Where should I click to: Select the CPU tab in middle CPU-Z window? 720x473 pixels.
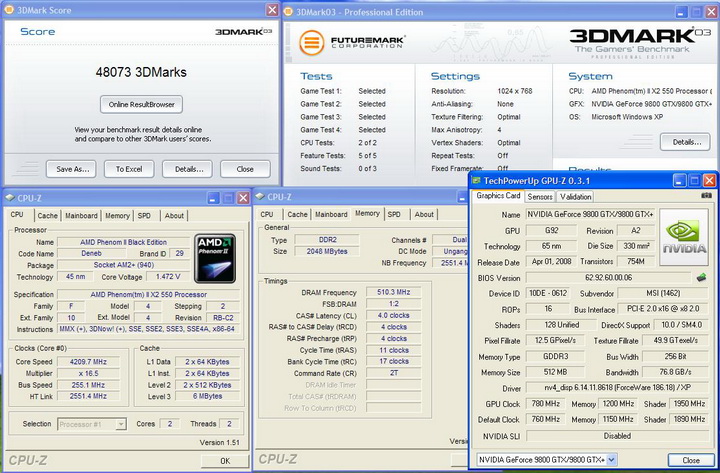[267, 214]
